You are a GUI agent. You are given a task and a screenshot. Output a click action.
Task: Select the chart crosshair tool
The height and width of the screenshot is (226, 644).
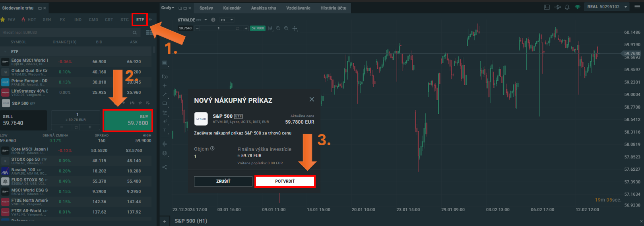[295, 28]
